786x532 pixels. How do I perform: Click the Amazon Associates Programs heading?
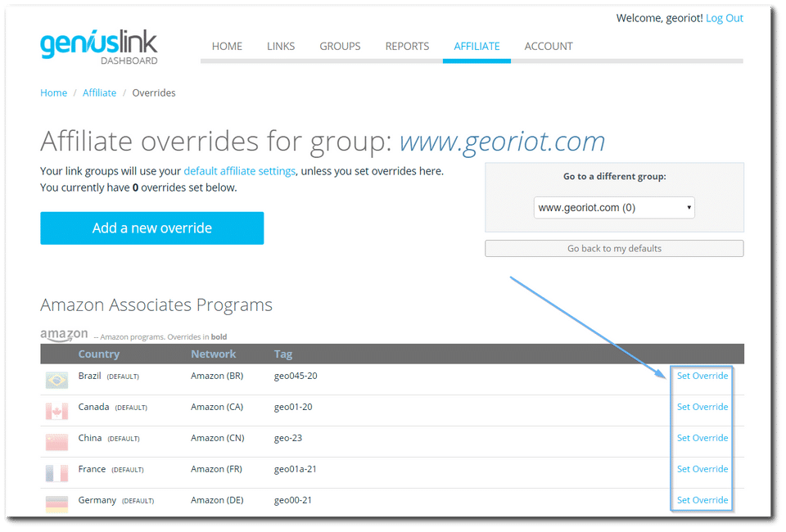point(156,304)
